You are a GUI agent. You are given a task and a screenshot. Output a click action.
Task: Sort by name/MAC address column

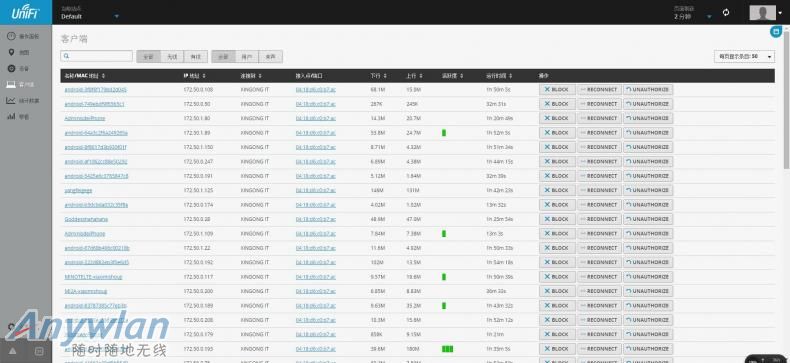pyautogui.click(x=85, y=76)
